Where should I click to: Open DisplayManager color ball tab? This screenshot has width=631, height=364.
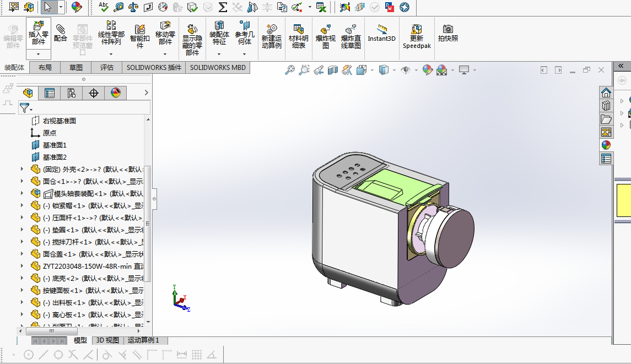[116, 93]
